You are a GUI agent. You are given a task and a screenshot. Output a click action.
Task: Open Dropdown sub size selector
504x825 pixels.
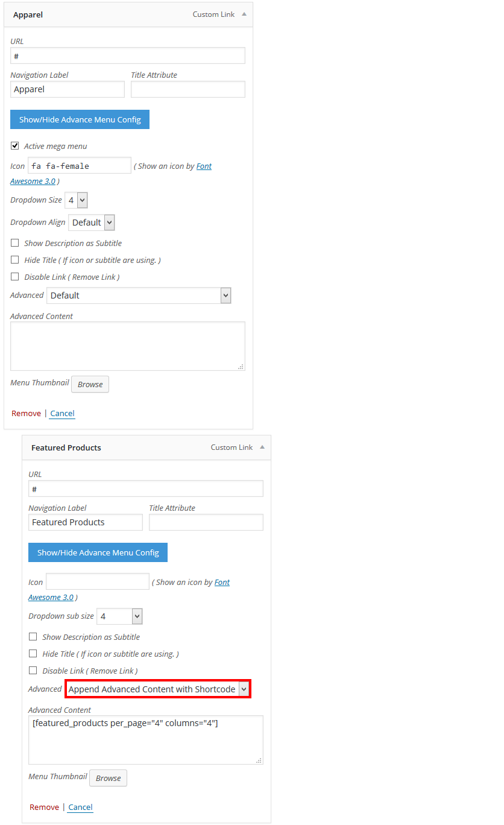pyautogui.click(x=119, y=616)
